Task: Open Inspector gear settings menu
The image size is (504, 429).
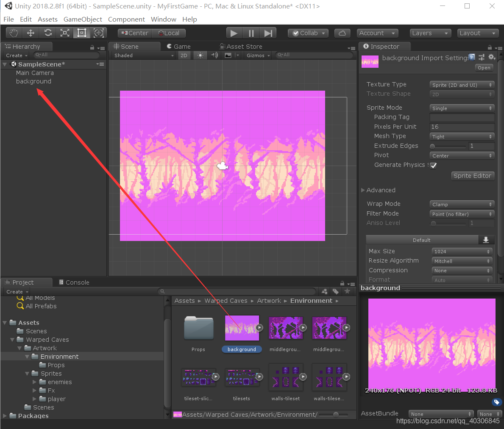Action: click(x=492, y=57)
